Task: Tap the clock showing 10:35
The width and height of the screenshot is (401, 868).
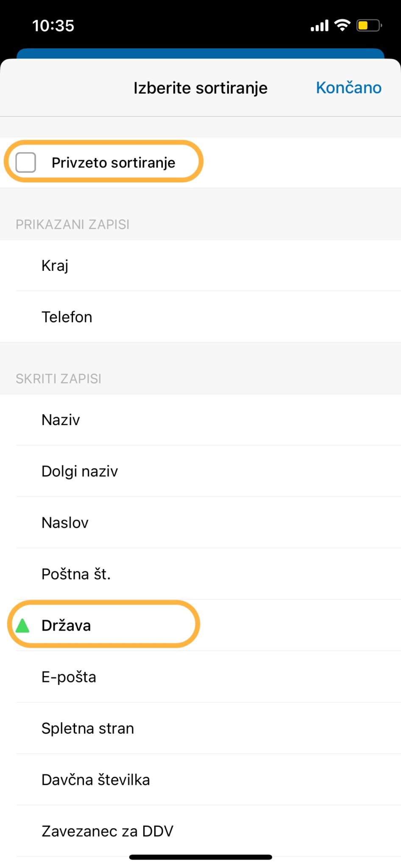Action: tap(53, 25)
